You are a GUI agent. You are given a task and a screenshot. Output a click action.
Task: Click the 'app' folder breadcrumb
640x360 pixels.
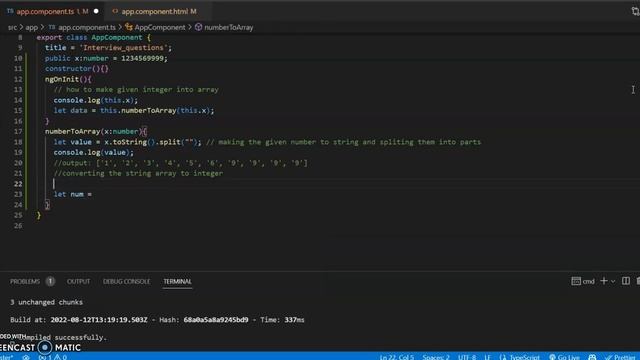click(x=31, y=27)
